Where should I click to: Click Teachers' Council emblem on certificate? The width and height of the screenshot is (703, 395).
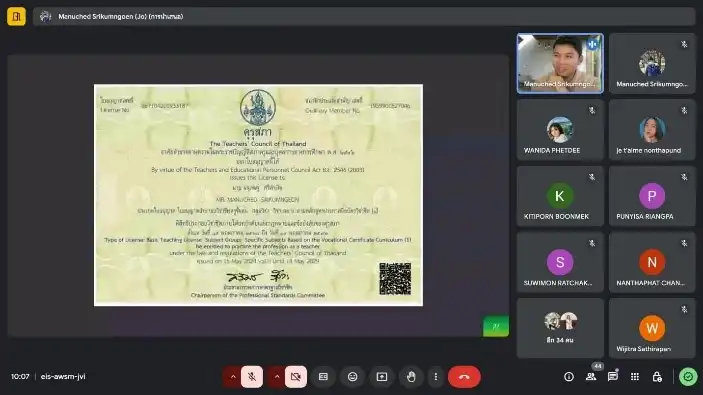coord(257,108)
